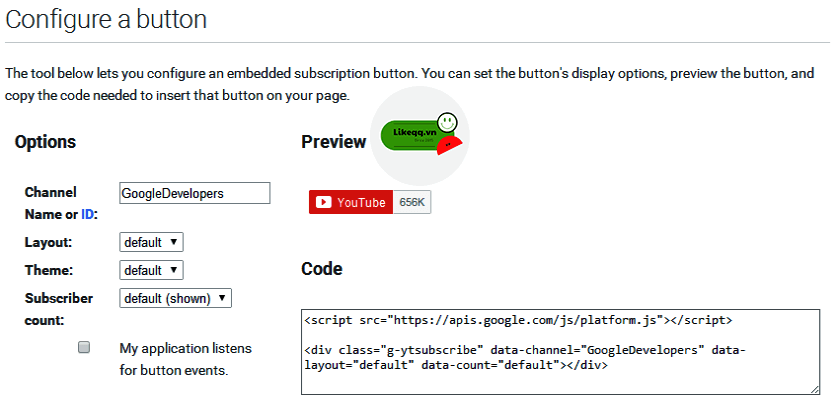Click the code box resize handle

pos(815,390)
